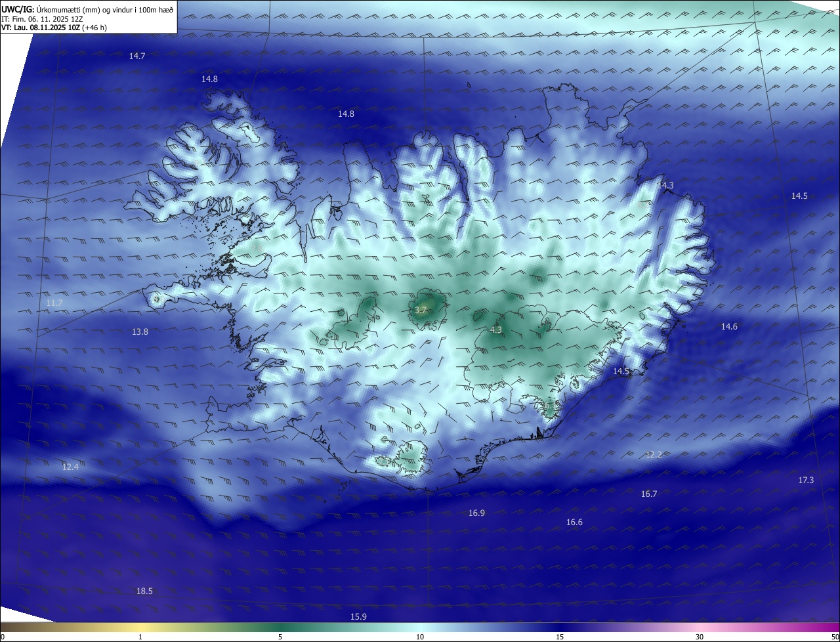Click the 13.8 value label
This screenshot has height=642, width=840.
[140, 332]
